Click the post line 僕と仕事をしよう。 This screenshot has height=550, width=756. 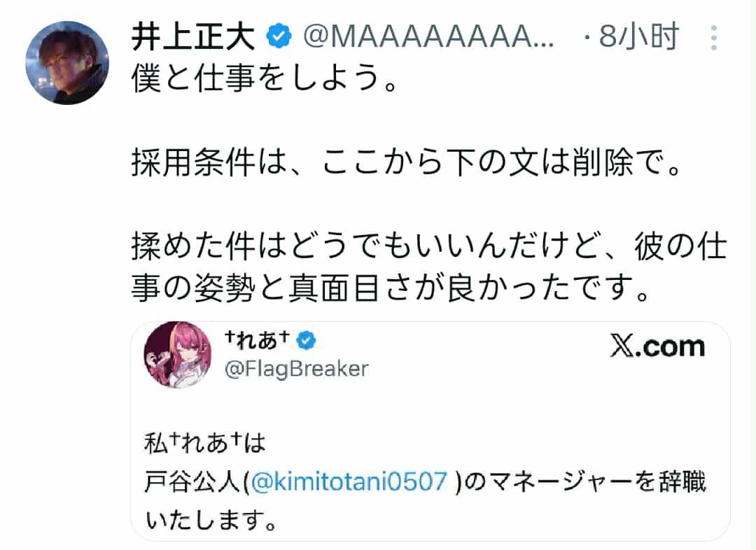[x=265, y=82]
